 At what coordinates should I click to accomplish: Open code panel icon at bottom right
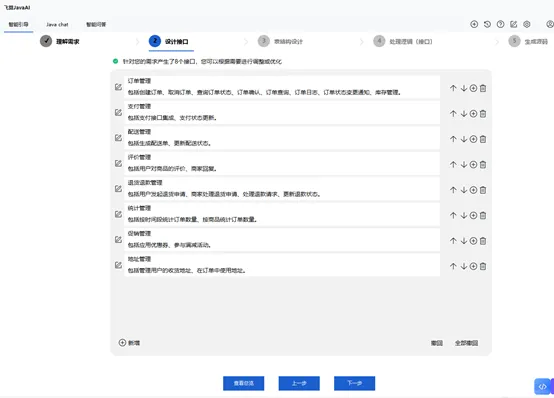[542, 386]
